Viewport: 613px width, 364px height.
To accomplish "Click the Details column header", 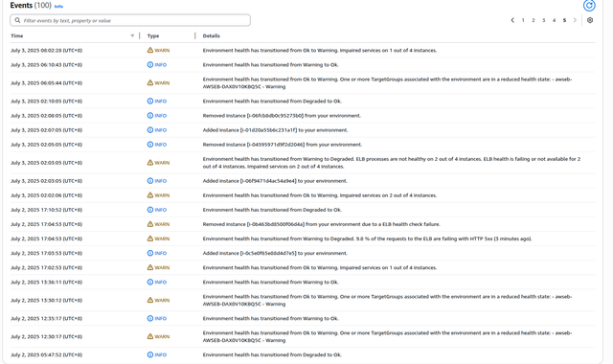I will pyautogui.click(x=211, y=35).
